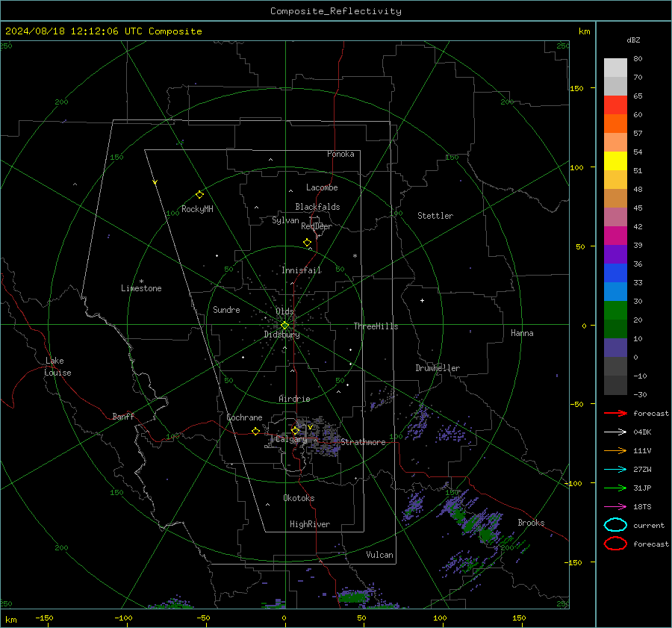Click the Sylvan label

pyautogui.click(x=285, y=220)
